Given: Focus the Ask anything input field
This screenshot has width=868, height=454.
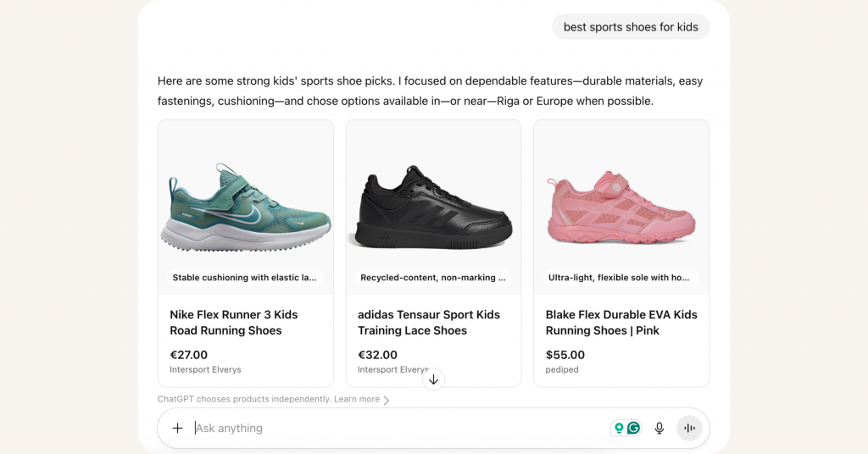Looking at the screenshot, I should (400, 428).
